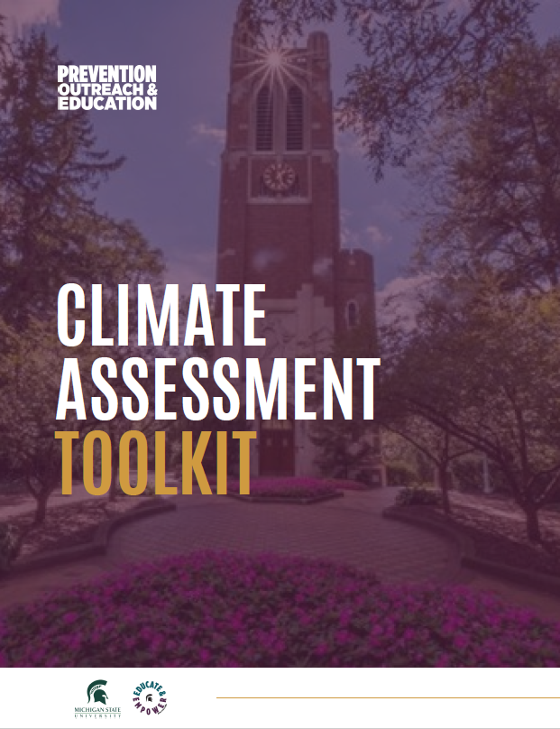Click the horizontal footer divider line
560x729 pixels.
[388, 697]
